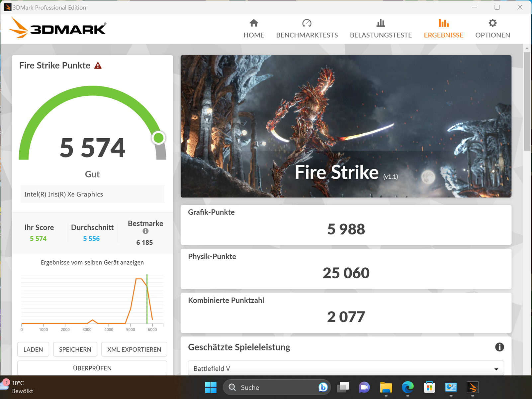The height and width of the screenshot is (399, 532).
Task: Click the Bestmarke info icon
Action: pyautogui.click(x=145, y=231)
